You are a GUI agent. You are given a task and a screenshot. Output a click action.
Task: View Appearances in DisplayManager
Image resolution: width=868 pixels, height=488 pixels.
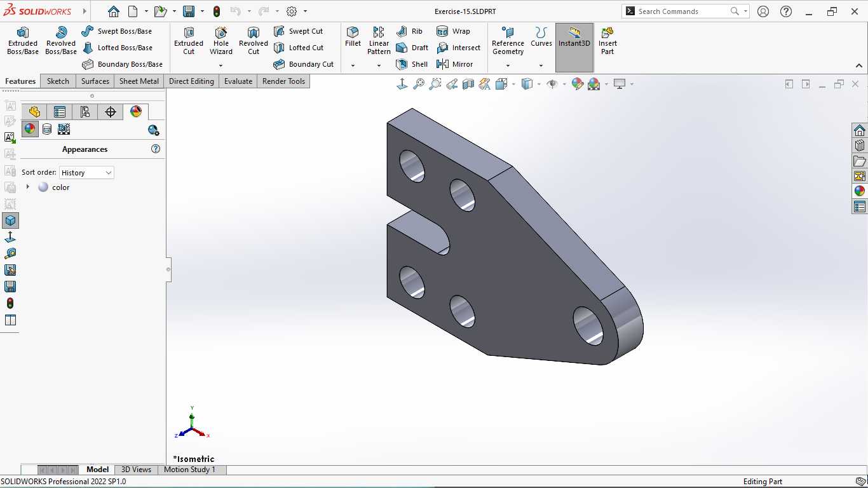[x=30, y=129]
